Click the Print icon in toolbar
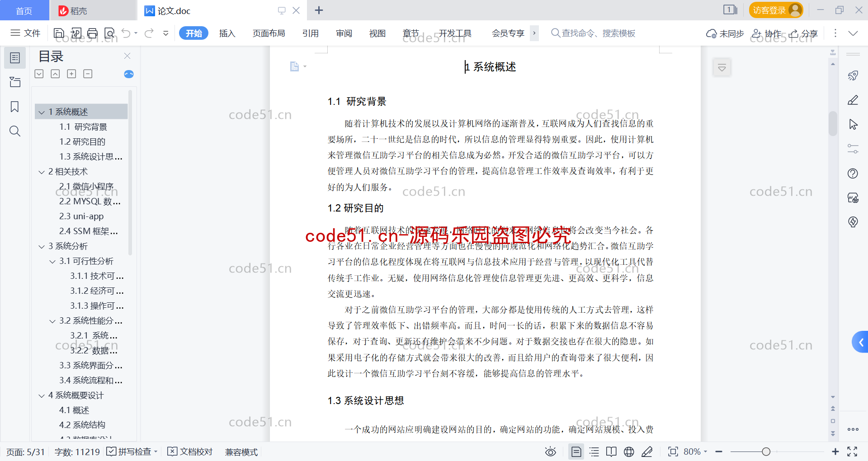 point(93,33)
